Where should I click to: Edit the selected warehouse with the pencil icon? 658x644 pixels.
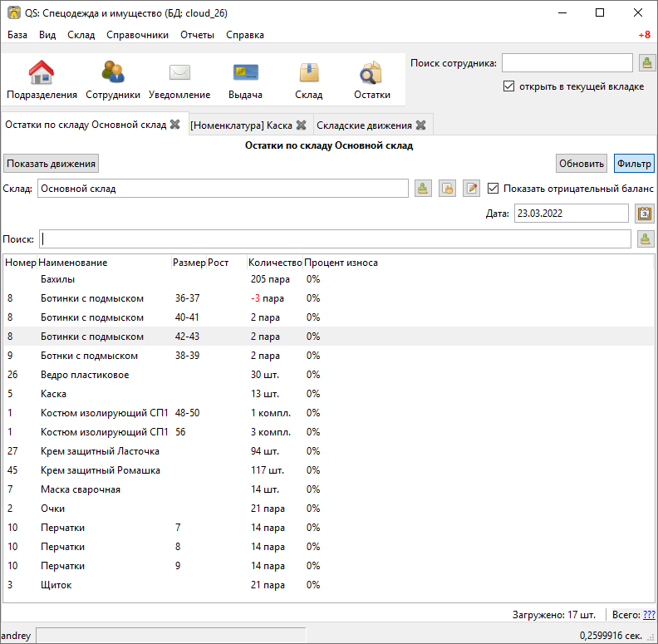coord(471,189)
